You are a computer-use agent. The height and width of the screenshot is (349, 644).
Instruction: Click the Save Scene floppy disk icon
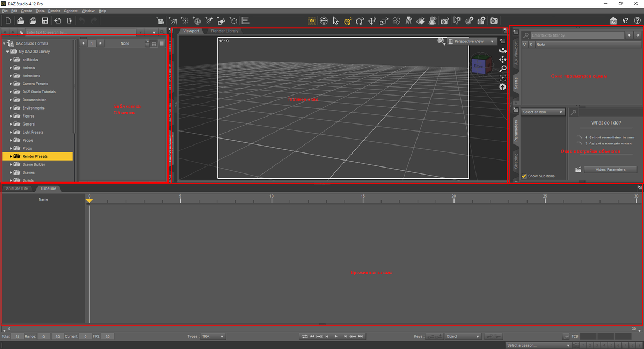coord(45,20)
